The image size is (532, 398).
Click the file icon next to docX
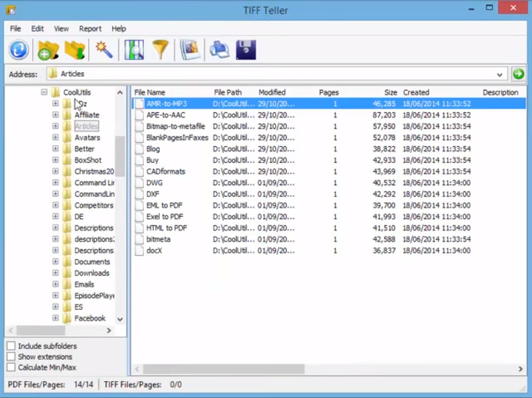click(139, 251)
